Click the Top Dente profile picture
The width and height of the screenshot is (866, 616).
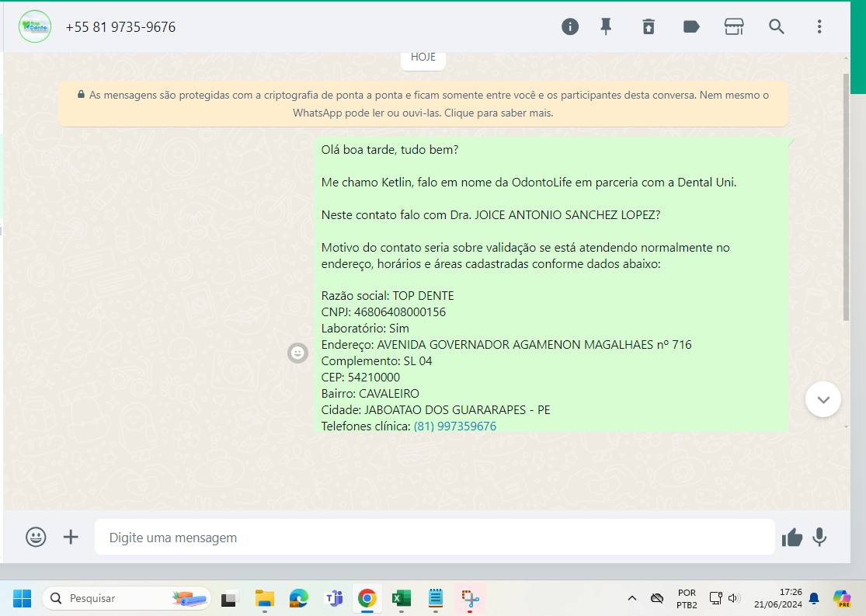(35, 26)
